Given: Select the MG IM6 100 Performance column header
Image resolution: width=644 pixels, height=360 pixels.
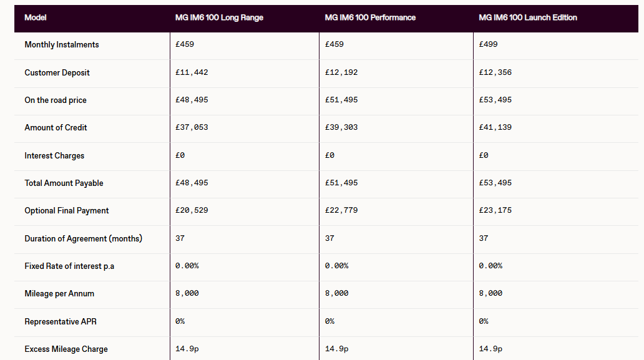Looking at the screenshot, I should point(370,17).
